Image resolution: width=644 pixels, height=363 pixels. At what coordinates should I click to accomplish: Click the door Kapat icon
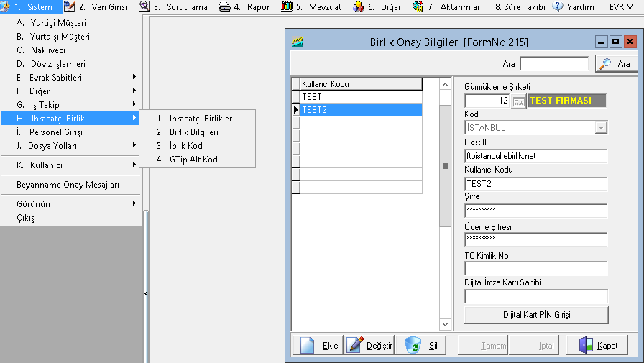click(586, 345)
